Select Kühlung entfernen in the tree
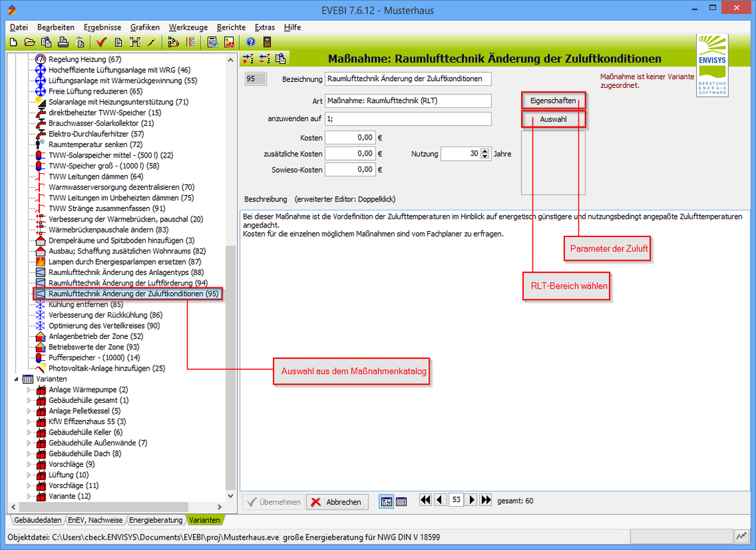The width and height of the screenshot is (756, 550). click(x=85, y=304)
